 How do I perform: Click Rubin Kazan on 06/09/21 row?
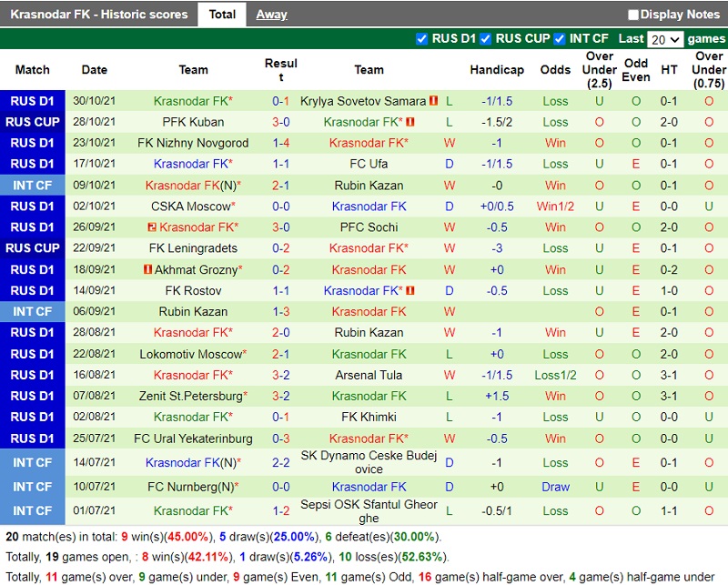193,311
